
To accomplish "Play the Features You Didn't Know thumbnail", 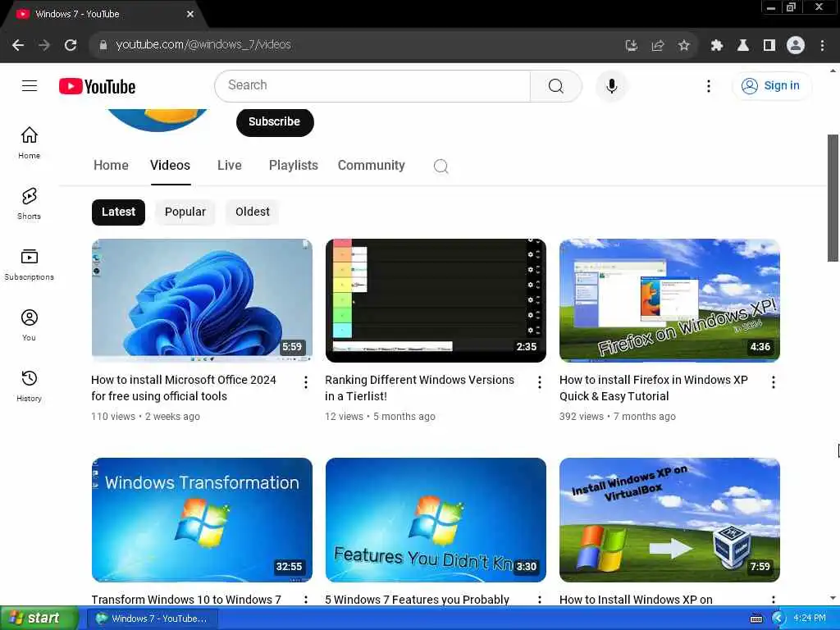I will click(436, 519).
